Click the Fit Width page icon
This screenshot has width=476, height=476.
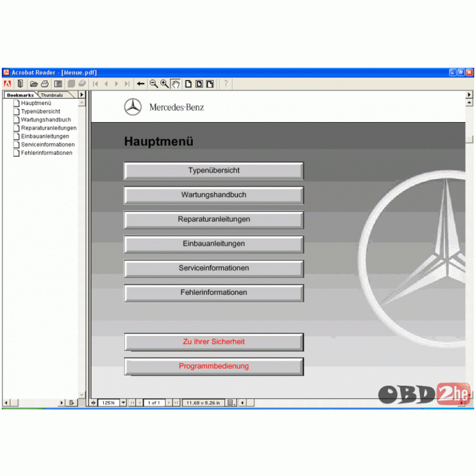[210, 84]
